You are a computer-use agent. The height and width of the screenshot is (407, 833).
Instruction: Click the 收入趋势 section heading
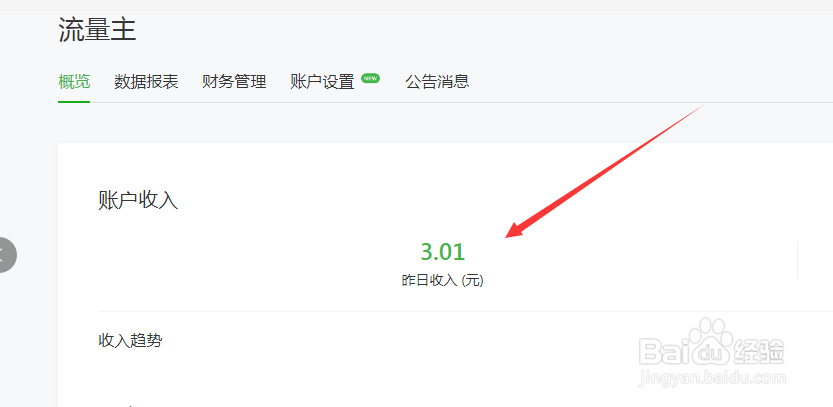(x=130, y=341)
